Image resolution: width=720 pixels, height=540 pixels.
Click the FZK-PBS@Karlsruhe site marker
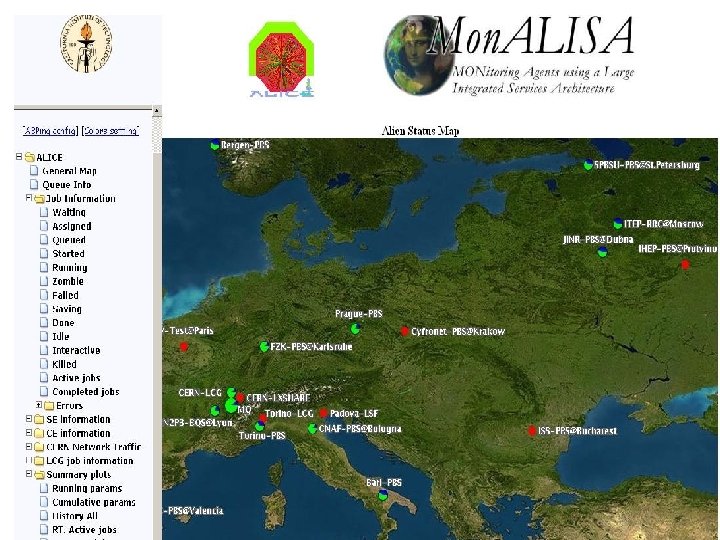(x=264, y=346)
